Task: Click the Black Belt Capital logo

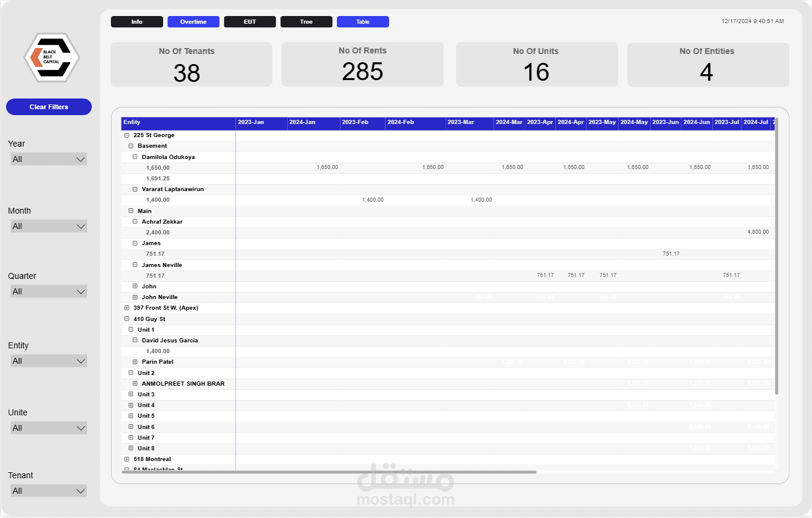Action: (52, 57)
